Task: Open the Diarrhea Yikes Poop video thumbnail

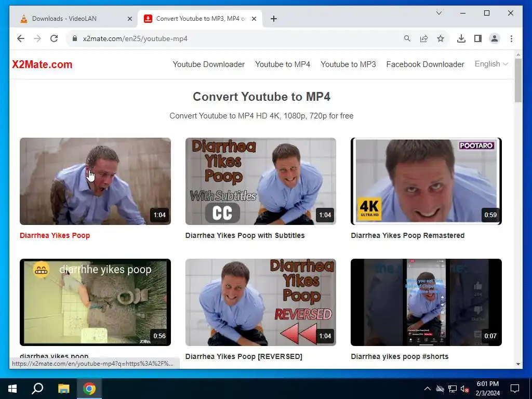Action: coord(96,181)
